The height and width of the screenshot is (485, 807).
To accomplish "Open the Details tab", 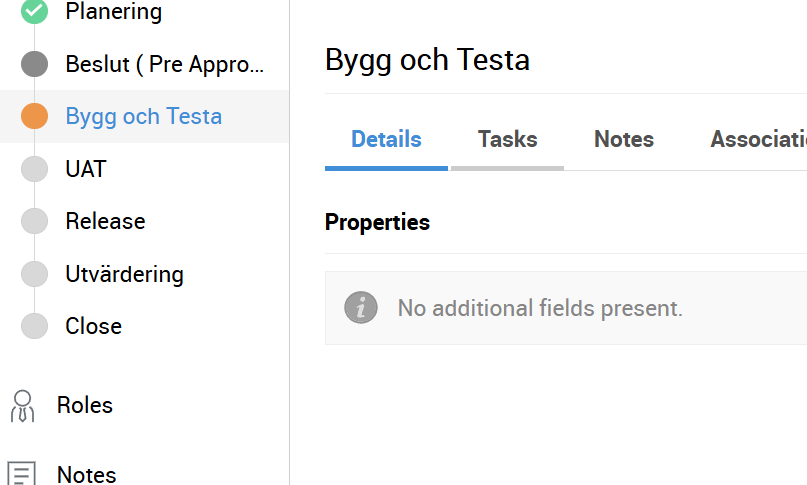I will pyautogui.click(x=386, y=140).
